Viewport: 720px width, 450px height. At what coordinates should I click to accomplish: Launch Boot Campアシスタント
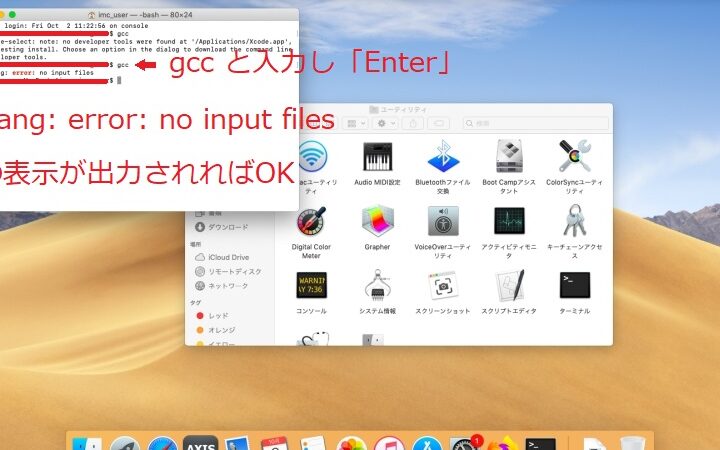click(509, 157)
